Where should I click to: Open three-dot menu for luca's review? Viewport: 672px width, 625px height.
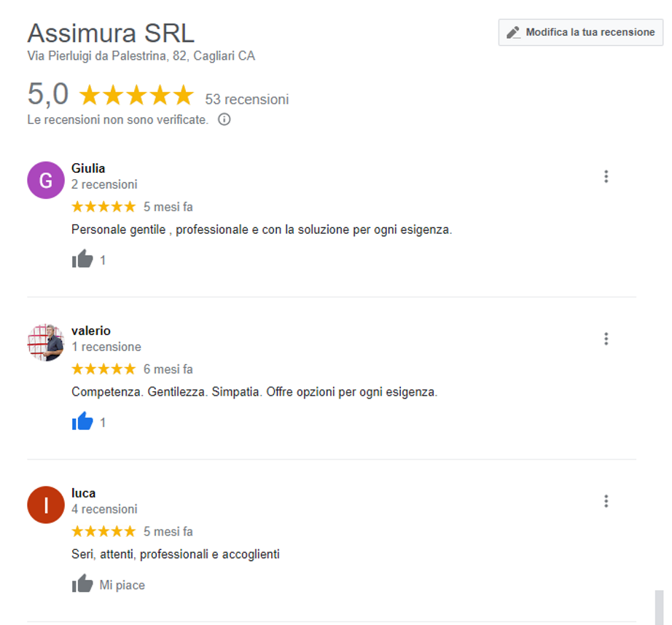click(x=606, y=501)
